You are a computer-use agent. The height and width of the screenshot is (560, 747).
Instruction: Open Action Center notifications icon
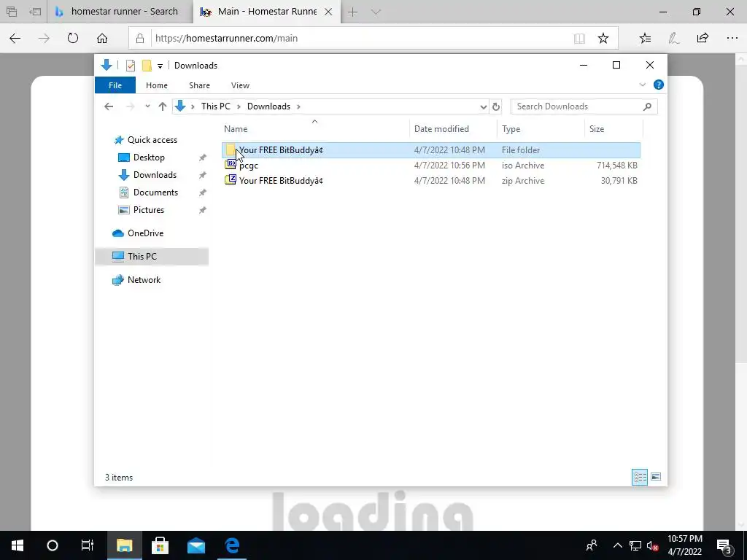pos(724,545)
